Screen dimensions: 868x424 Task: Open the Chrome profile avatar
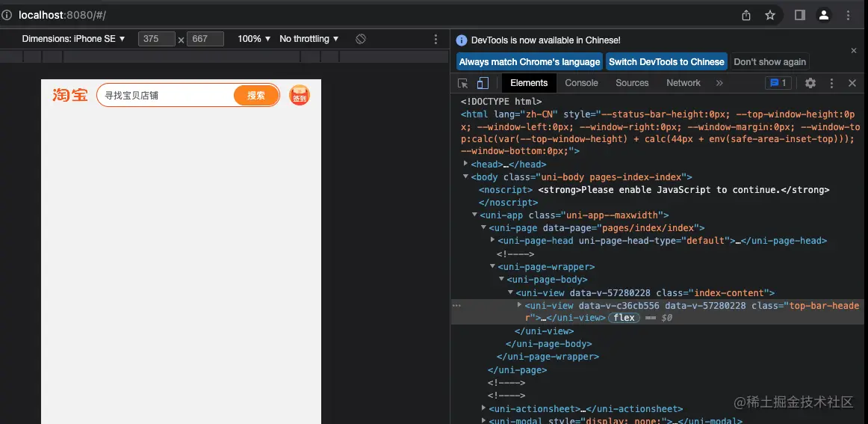click(824, 16)
